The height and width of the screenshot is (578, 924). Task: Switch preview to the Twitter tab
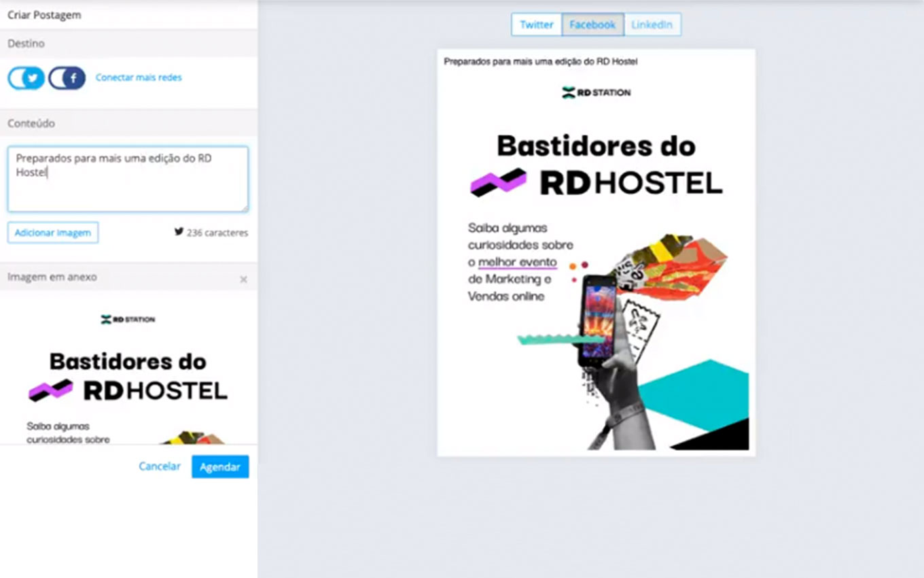536,24
